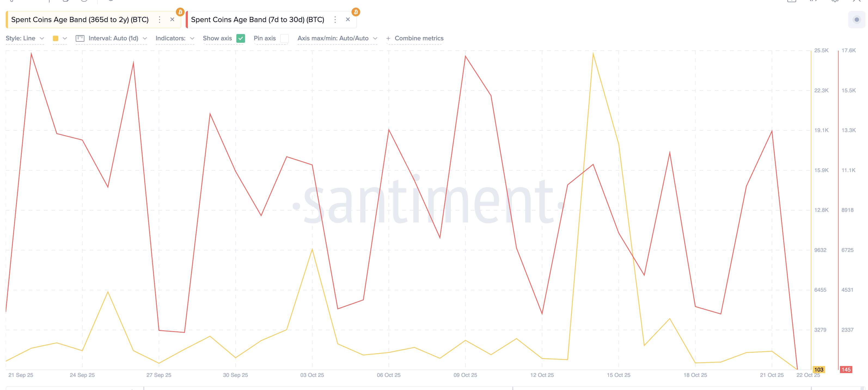The width and height of the screenshot is (868, 390).
Task: Remove the 7d to 30d metric
Action: tap(348, 20)
